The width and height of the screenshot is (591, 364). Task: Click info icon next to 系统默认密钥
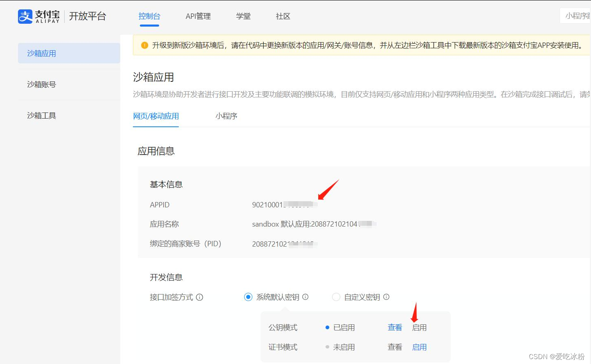(x=305, y=297)
